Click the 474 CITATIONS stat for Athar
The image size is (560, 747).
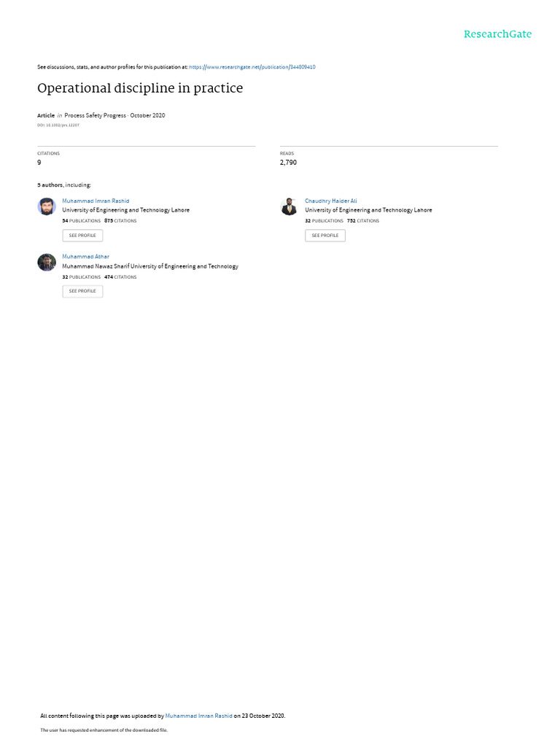coord(120,277)
